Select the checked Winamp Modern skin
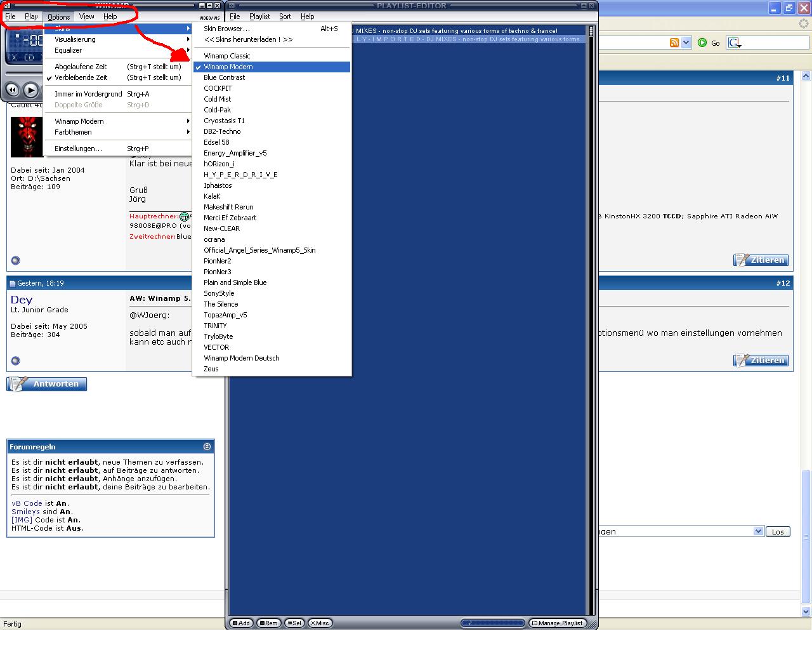Viewport: 812px width, 650px height. point(272,67)
